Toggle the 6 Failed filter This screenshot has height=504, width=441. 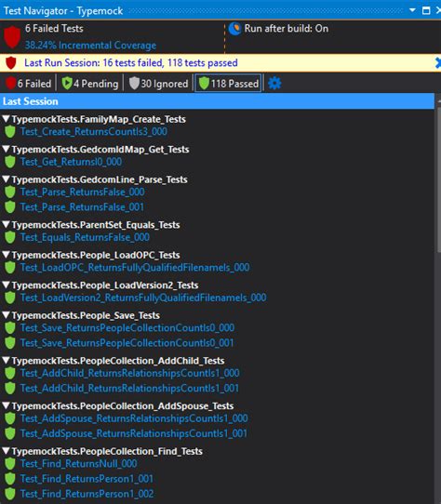point(28,84)
